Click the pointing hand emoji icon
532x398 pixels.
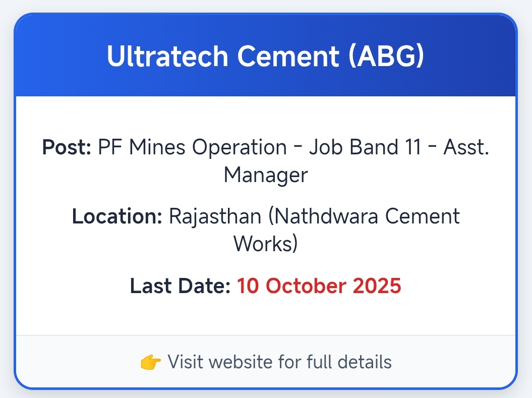click(151, 362)
